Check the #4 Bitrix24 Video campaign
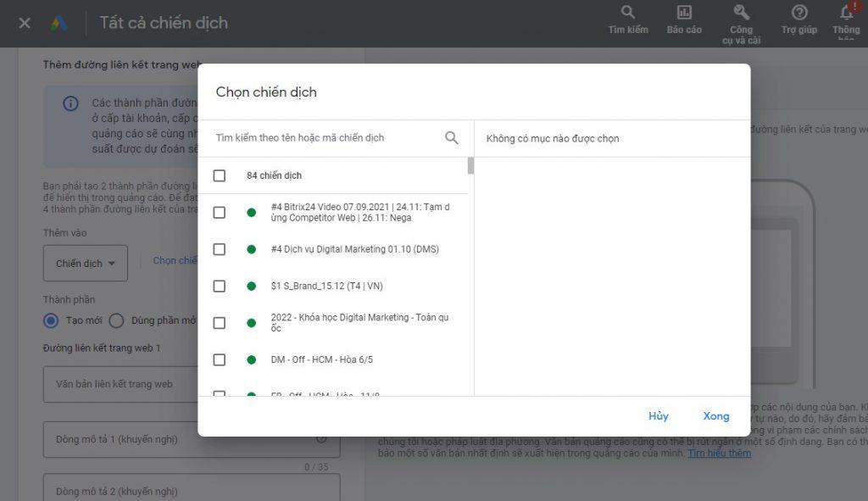 tap(220, 211)
